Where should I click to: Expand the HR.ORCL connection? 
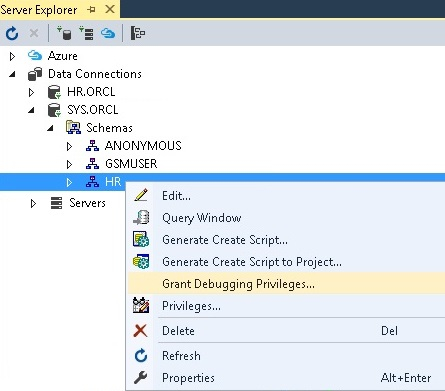(x=31, y=92)
